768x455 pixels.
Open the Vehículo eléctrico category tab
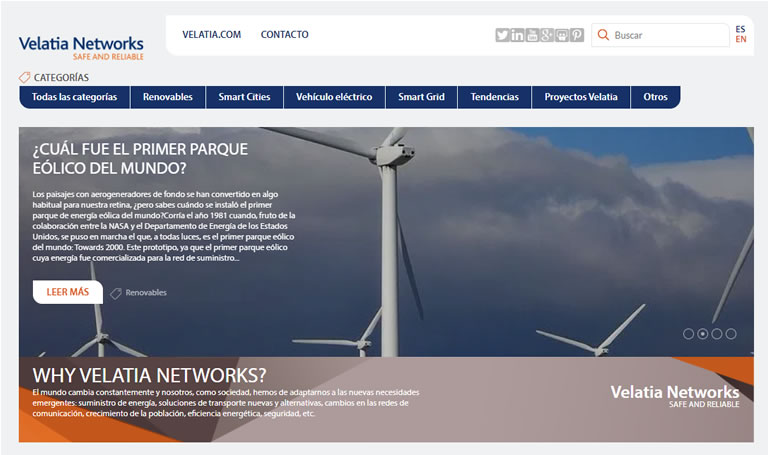click(334, 97)
